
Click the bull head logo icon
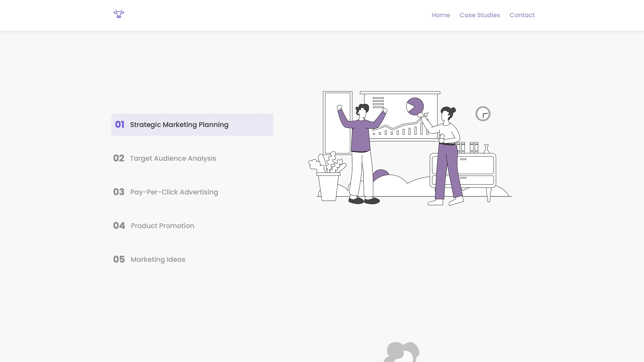click(119, 14)
